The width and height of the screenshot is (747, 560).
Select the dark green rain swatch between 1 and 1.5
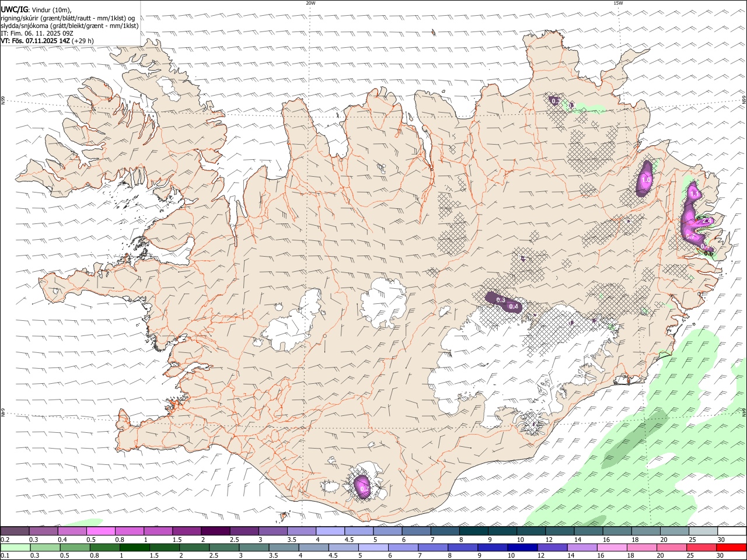tap(134, 548)
